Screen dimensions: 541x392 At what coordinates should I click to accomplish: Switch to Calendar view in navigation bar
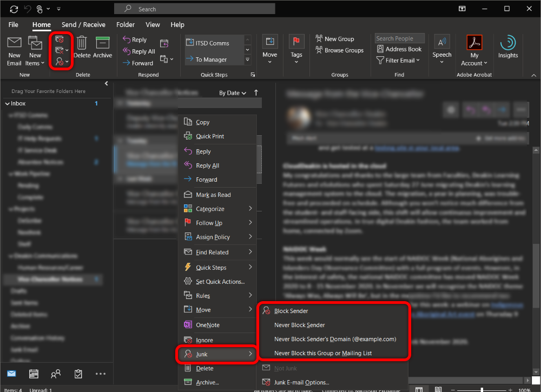(x=34, y=374)
